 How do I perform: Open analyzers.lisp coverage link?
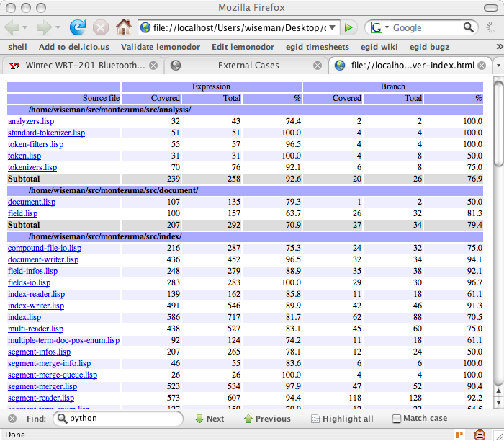[31, 121]
